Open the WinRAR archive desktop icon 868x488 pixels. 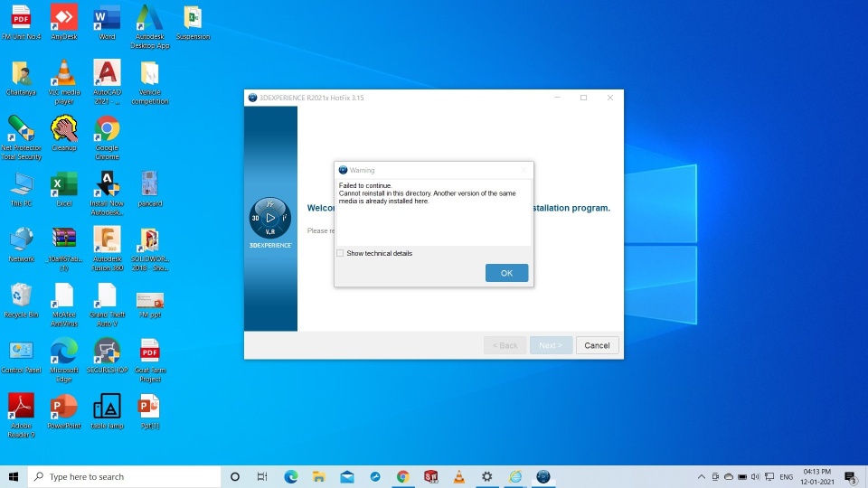(63, 249)
